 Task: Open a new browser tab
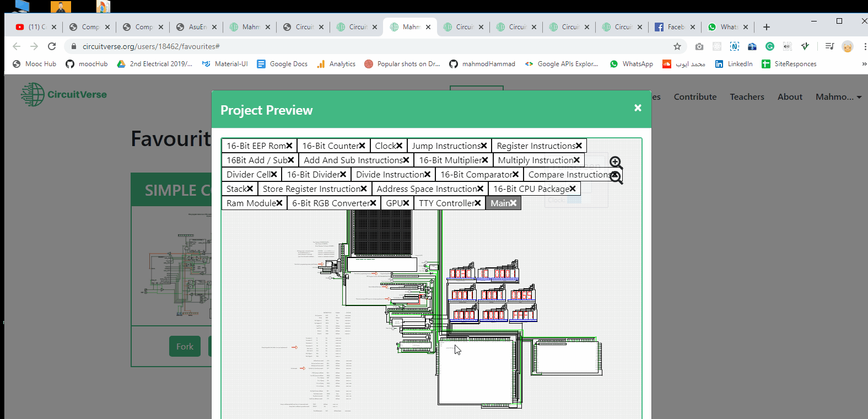point(767,26)
